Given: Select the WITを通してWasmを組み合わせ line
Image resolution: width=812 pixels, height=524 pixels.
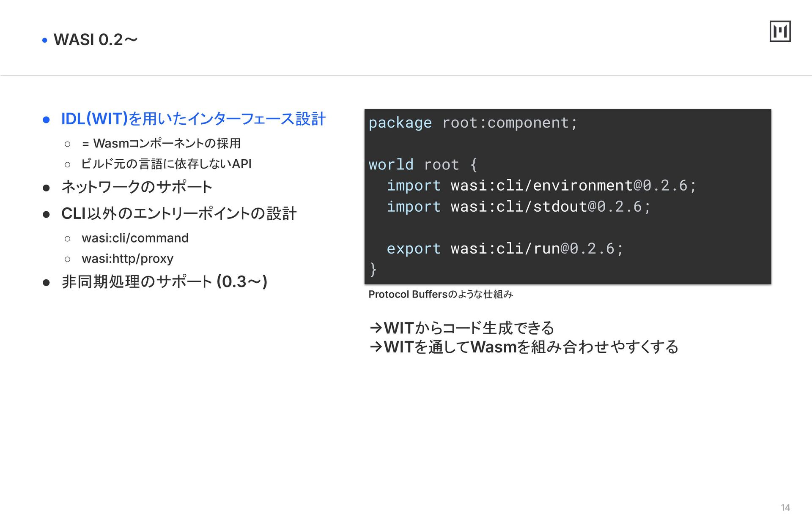Looking at the screenshot, I should 524,347.
